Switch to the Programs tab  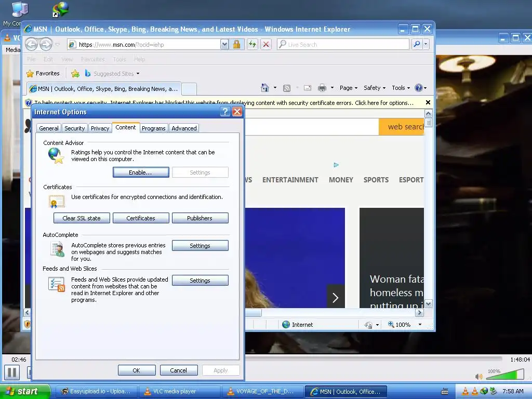click(153, 128)
